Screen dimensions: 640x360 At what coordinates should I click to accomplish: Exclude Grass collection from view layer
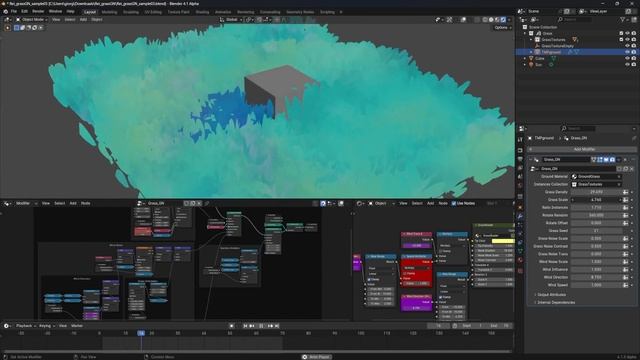621,33
